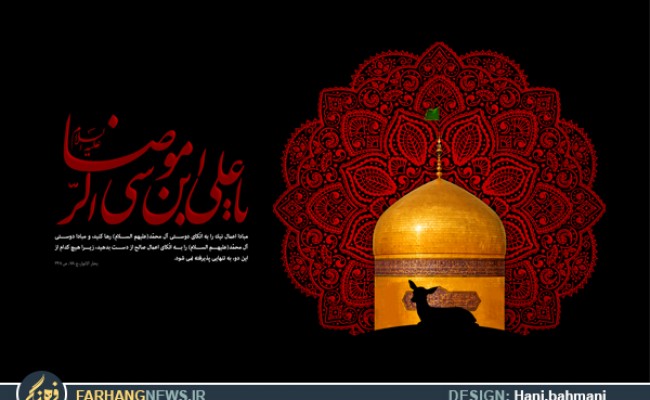Viewport: 650px width, 400px height.
Task: Click the green flag atop the dome
Action: coord(432,115)
